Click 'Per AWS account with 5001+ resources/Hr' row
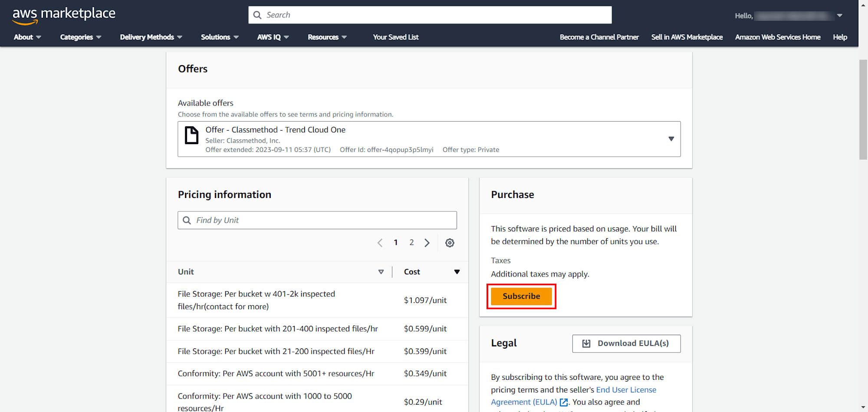 tap(317, 374)
